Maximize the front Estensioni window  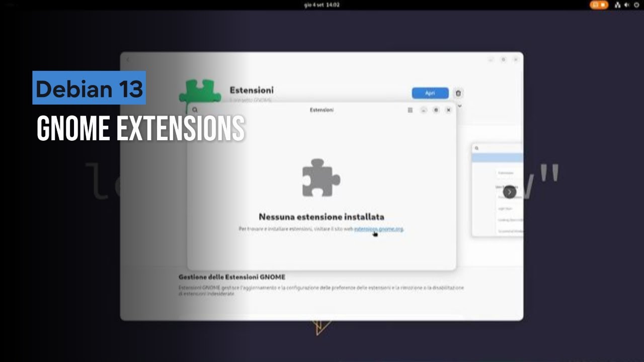pyautogui.click(x=436, y=110)
